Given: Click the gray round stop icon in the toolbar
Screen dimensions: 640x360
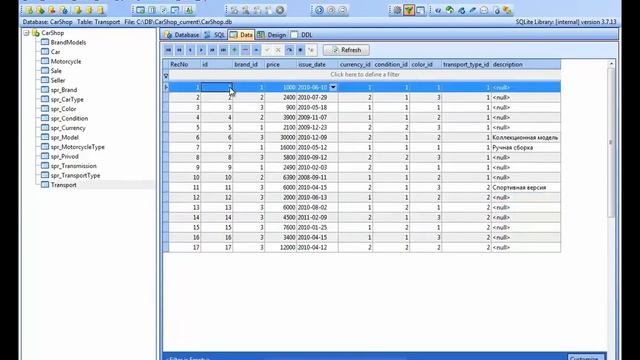Looking at the screenshot, I should [280, 10].
